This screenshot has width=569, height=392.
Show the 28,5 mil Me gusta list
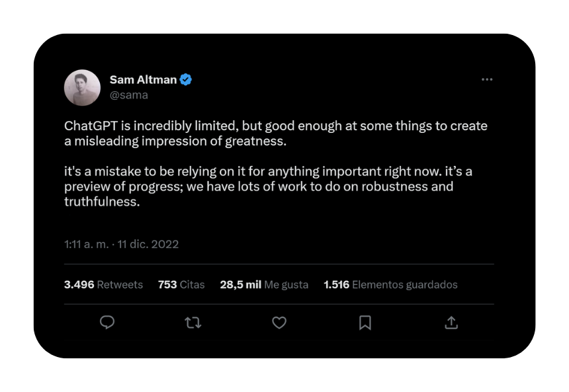click(264, 285)
